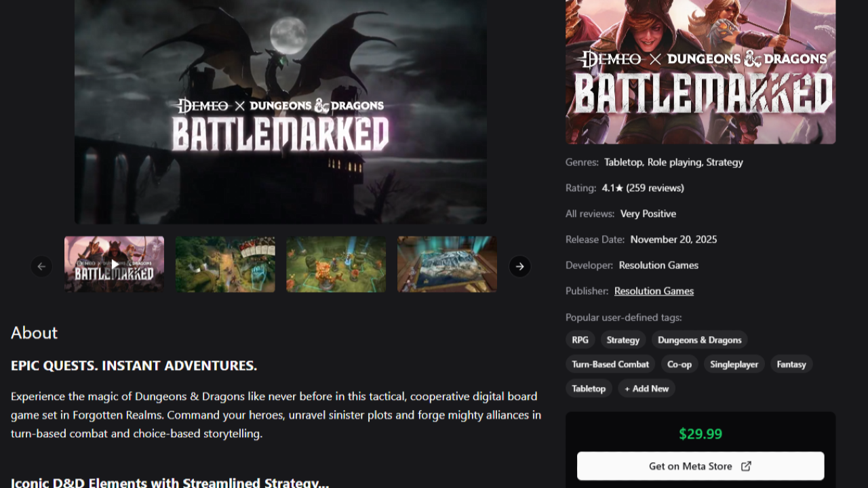868x488 pixels.
Task: Click the external link icon on store button
Action: (746, 466)
